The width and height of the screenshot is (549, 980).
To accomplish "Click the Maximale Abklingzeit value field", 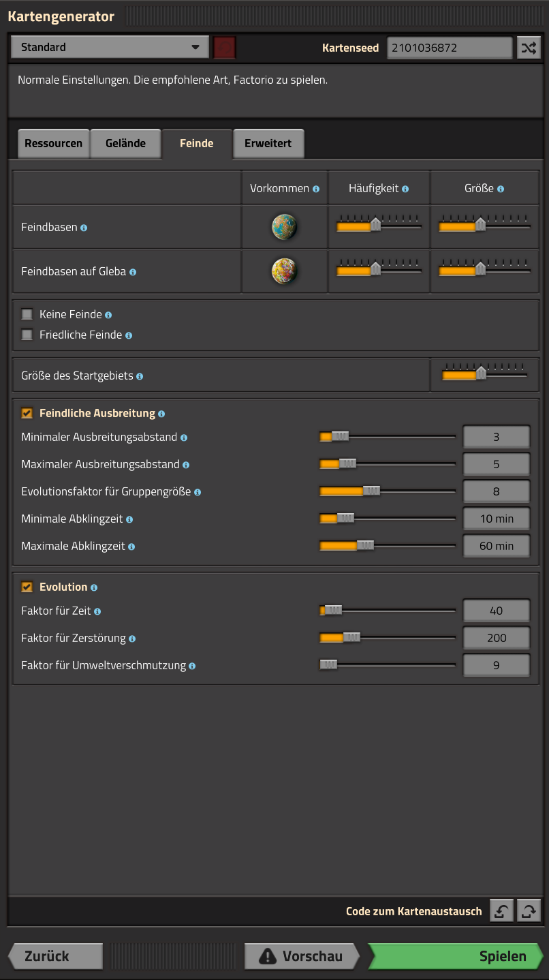I will tap(497, 546).
